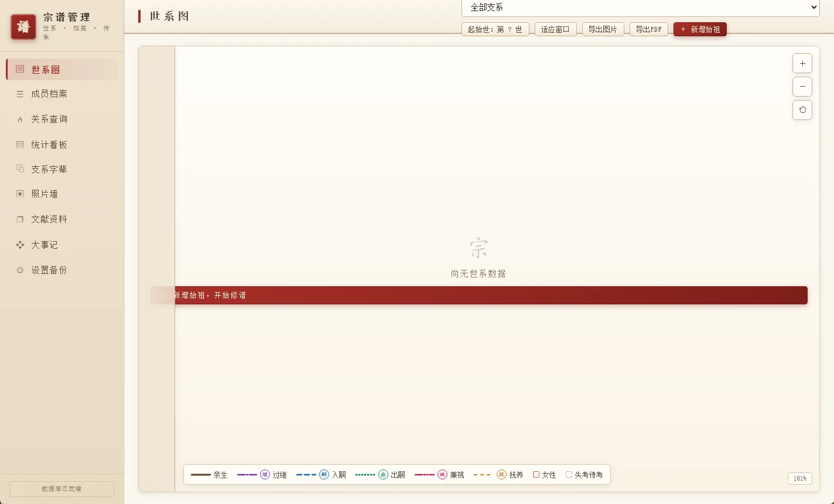This screenshot has height=504, width=834.
Task: Export the chart with 导出图片
Action: click(x=603, y=29)
